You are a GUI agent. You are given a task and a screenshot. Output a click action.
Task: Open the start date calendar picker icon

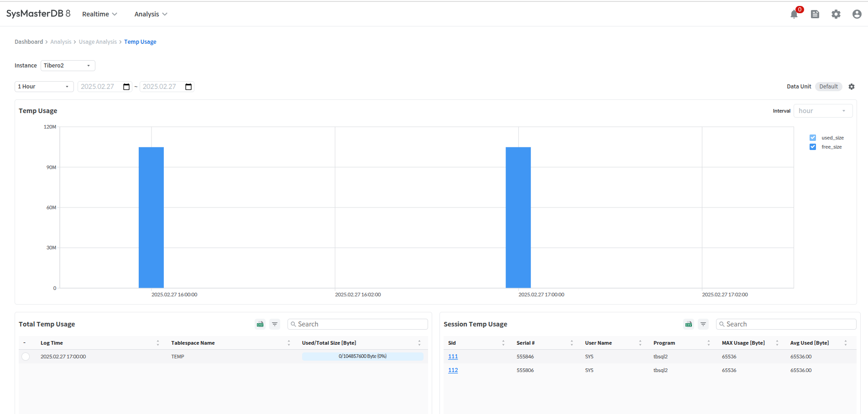click(126, 87)
